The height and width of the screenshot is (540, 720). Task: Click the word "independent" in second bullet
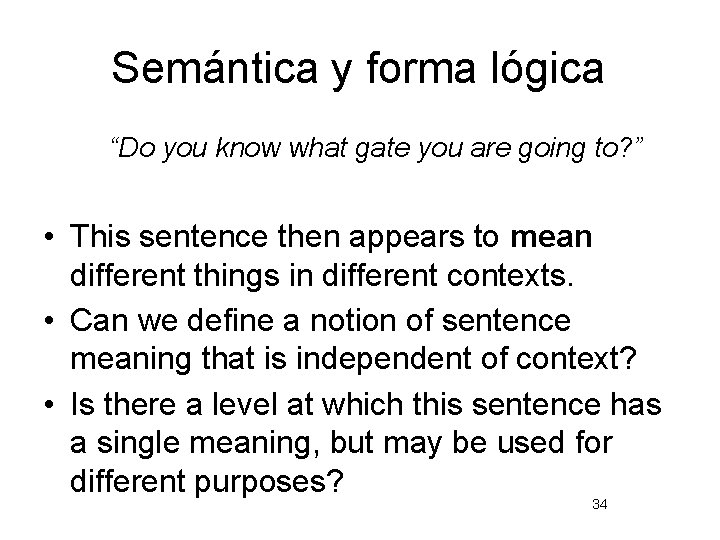click(x=384, y=360)
